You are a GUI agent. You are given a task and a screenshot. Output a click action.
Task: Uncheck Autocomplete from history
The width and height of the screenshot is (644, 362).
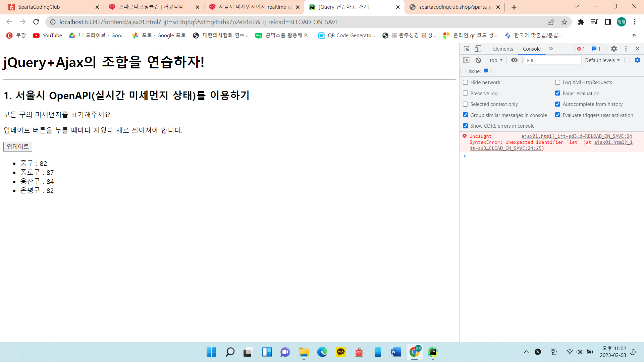tap(558, 104)
